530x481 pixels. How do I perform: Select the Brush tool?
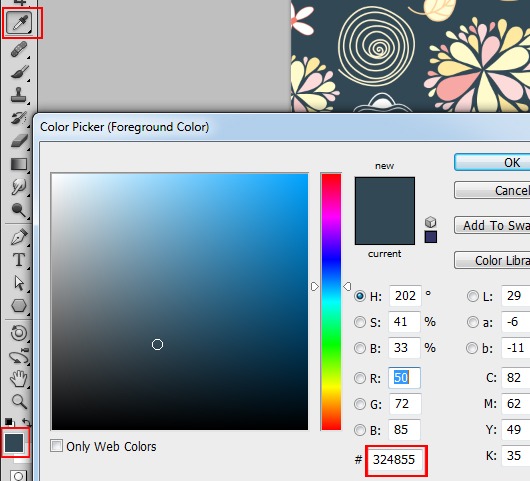tap(19, 72)
